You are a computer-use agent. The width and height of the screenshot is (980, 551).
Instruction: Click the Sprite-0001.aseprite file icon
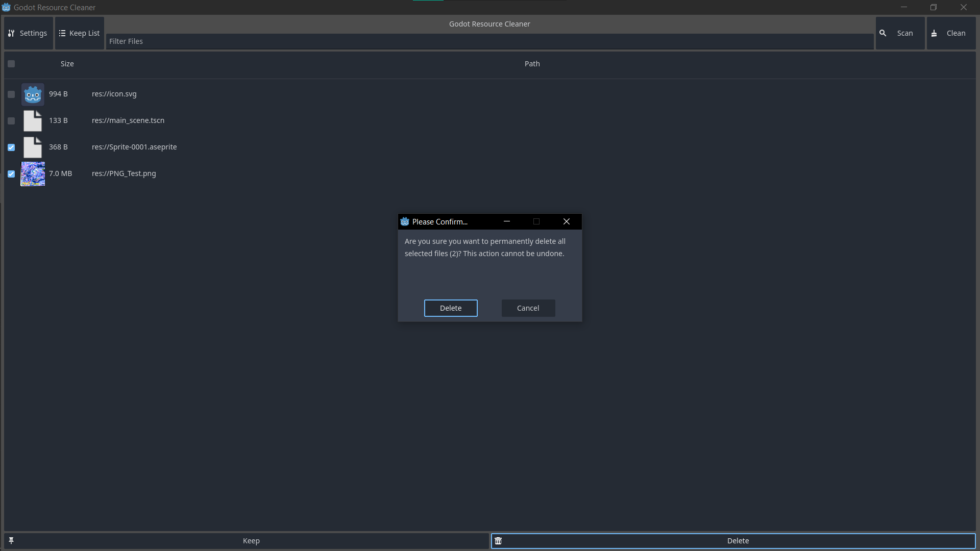(x=33, y=147)
